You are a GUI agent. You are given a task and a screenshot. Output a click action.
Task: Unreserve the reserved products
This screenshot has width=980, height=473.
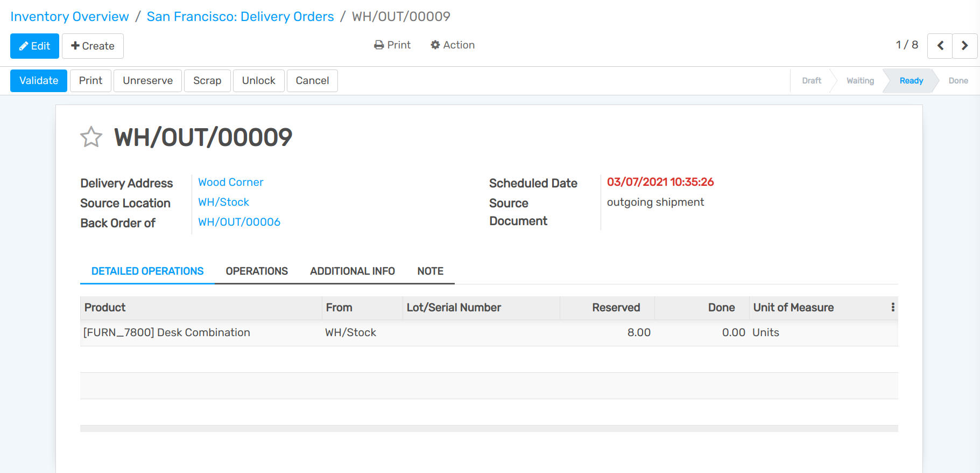coord(147,81)
